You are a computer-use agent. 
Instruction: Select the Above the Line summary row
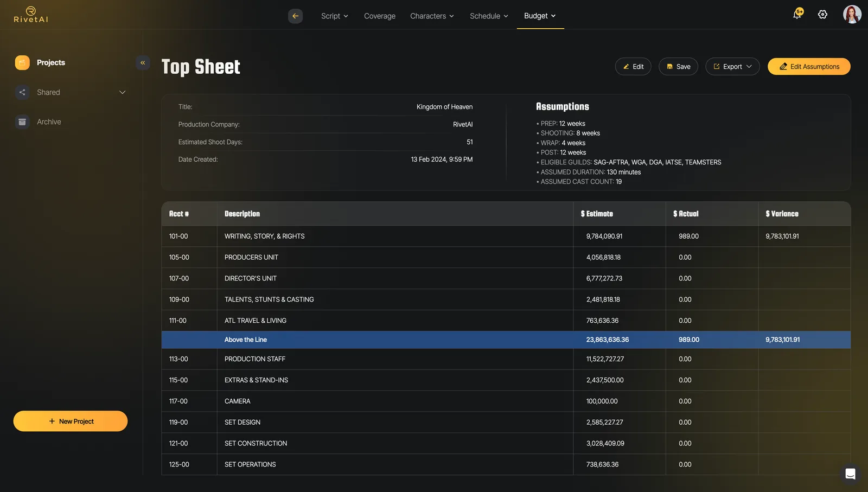point(506,340)
